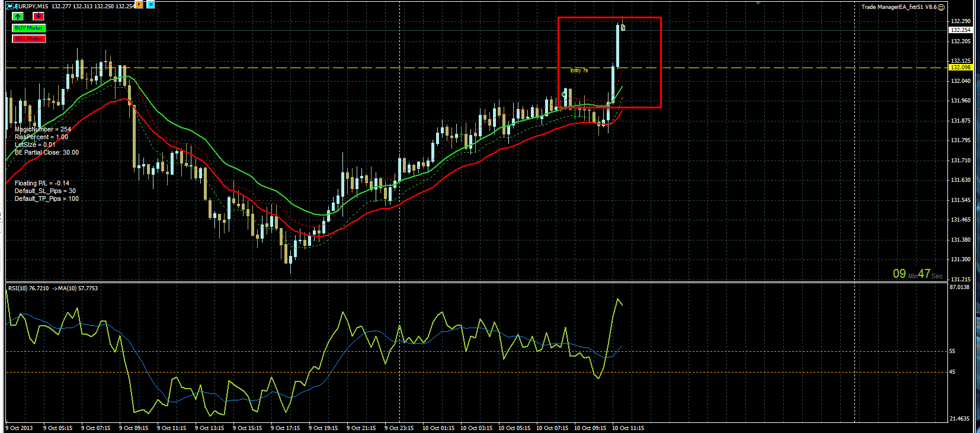The image size is (980, 433).
Task: Click the Entry 79 label on chart
Action: pos(579,70)
